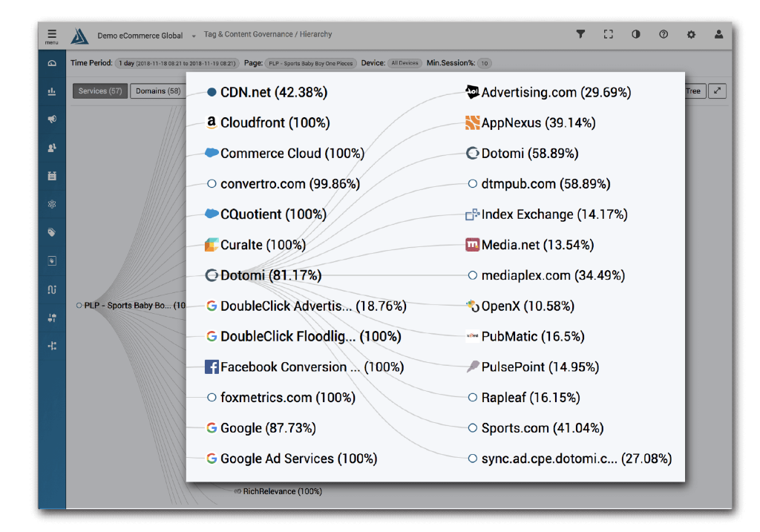
Task: Click the tag icon in sidebar
Action: coord(52,232)
